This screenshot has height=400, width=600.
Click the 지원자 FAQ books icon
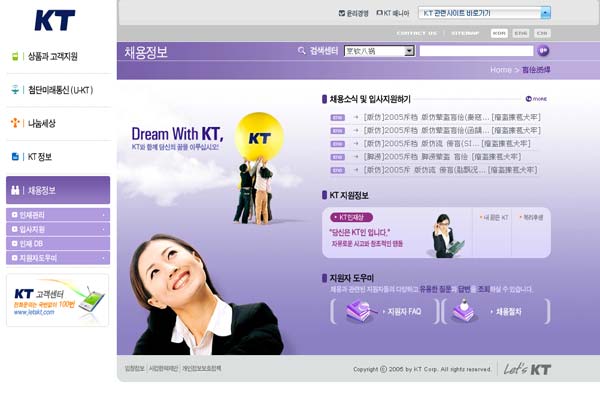359,312
